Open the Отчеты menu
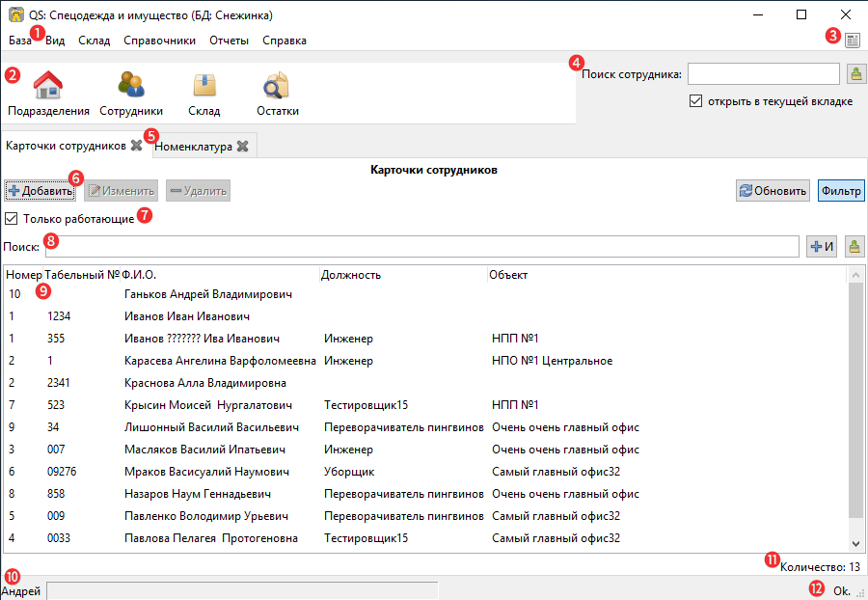 click(229, 41)
